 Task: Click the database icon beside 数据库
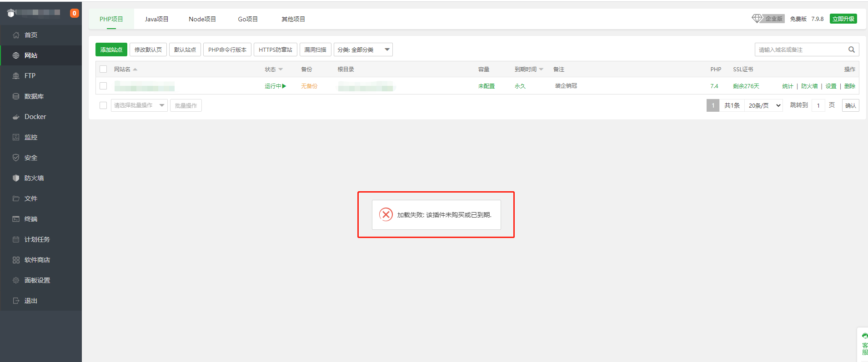click(x=16, y=96)
